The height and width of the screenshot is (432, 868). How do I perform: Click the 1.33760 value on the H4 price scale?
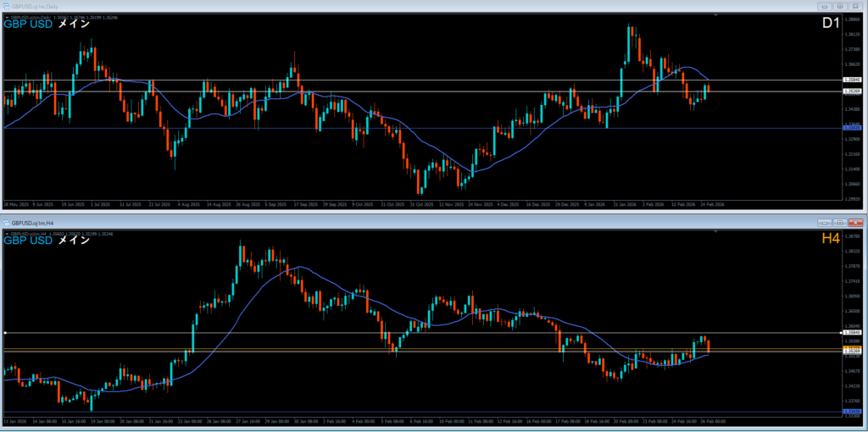pos(853,401)
